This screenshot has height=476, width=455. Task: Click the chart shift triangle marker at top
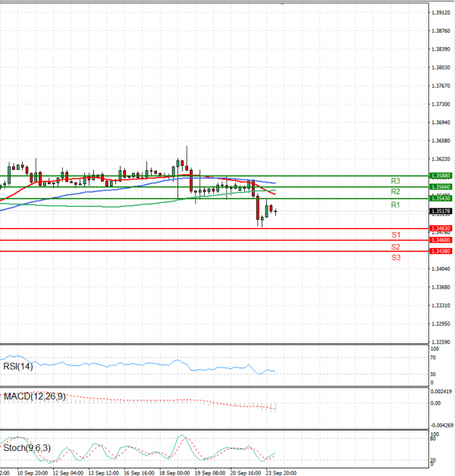(283, 4)
